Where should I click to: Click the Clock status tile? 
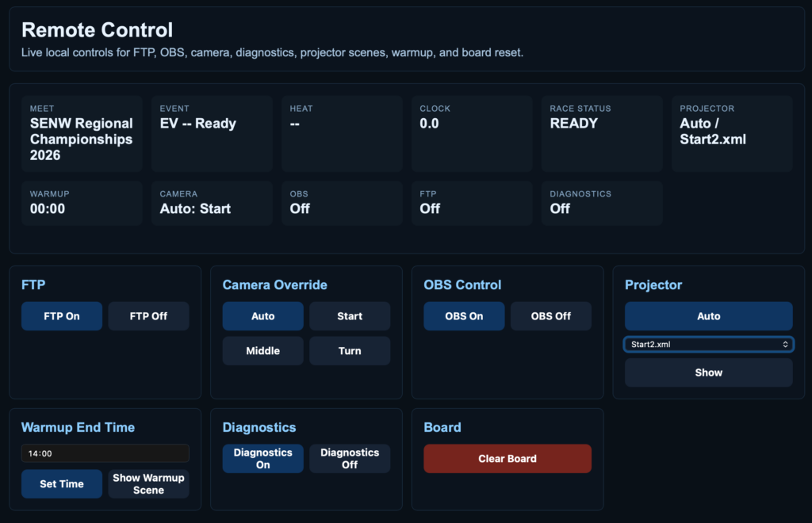472,134
